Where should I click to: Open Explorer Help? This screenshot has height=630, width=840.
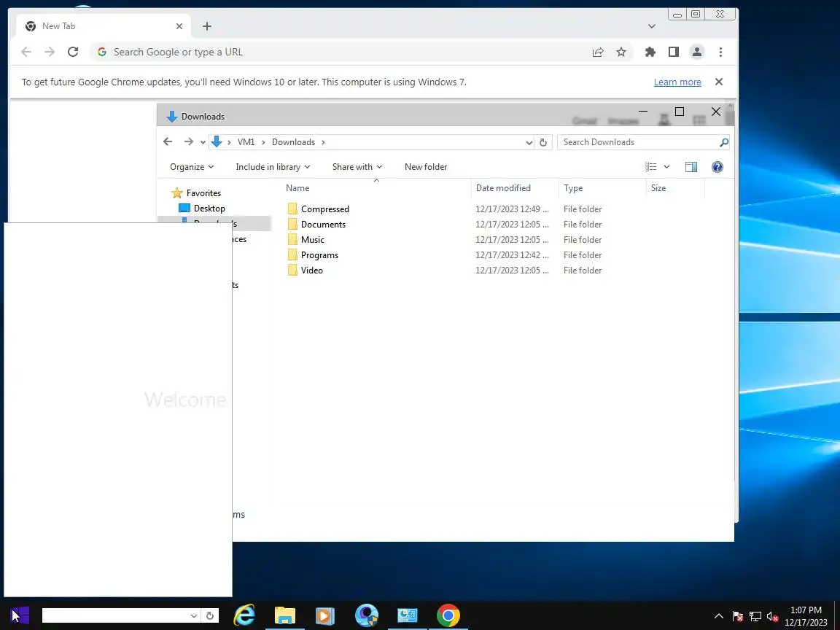(x=717, y=166)
